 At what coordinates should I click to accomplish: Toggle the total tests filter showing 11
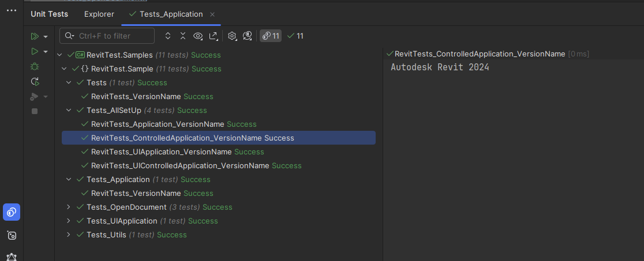click(271, 36)
